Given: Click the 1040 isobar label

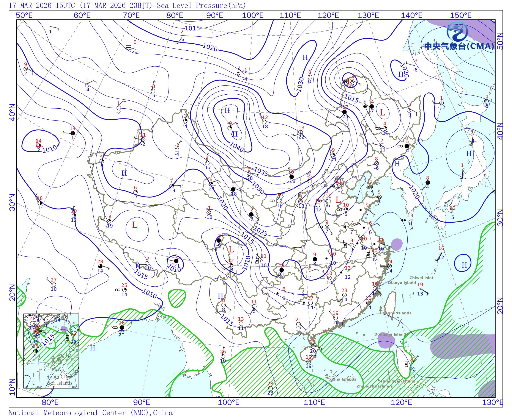Looking at the screenshot, I should [x=237, y=146].
